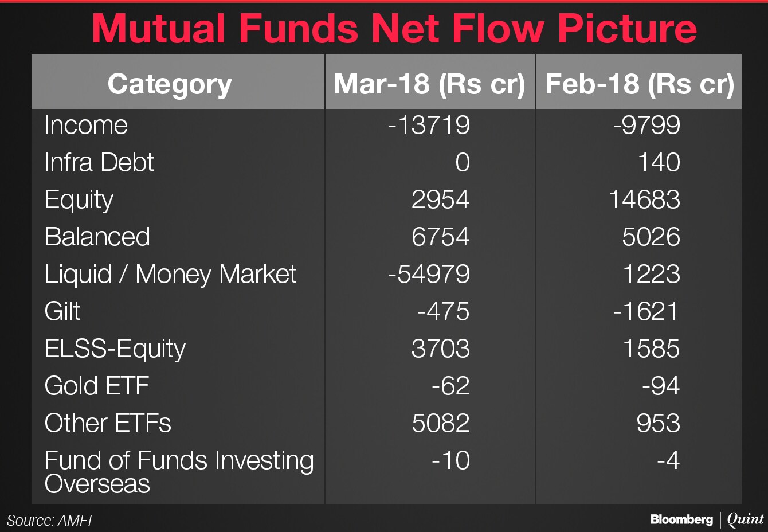Select the -54979 Mar-18 value
This screenshot has width=768, height=532.
[x=429, y=274]
